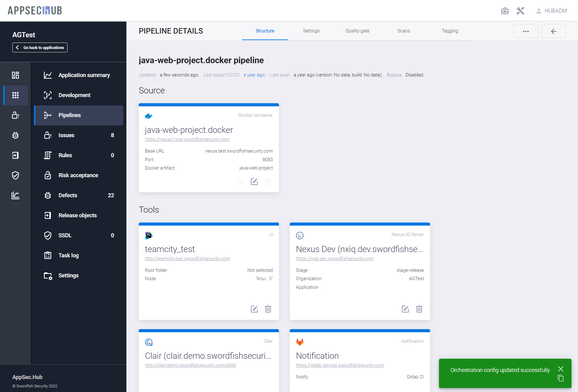Delete the Nexus Dev tool card
Viewport: 578px width, 392px height.
click(419, 309)
